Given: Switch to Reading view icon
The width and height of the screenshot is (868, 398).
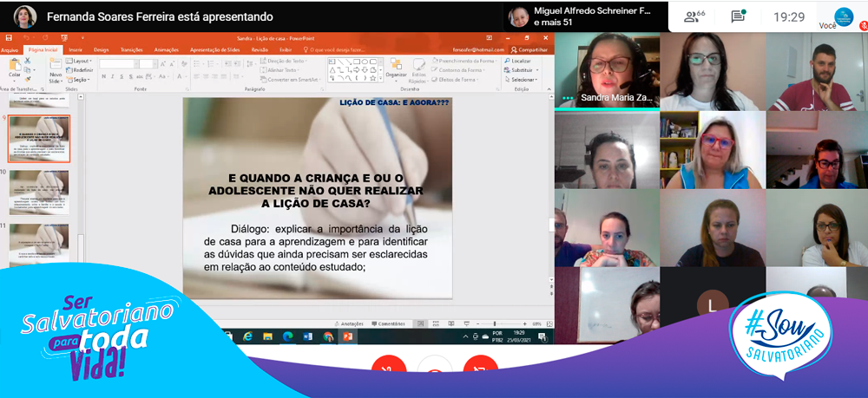Looking at the screenshot, I should (x=450, y=323).
